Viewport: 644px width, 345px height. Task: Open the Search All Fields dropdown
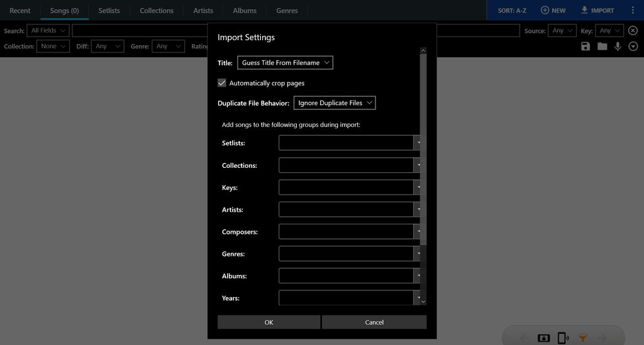click(48, 30)
